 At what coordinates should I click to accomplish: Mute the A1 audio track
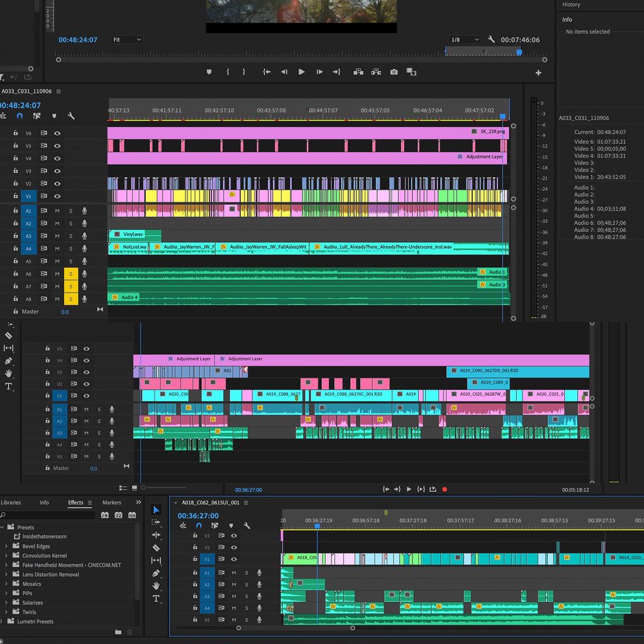[56, 211]
